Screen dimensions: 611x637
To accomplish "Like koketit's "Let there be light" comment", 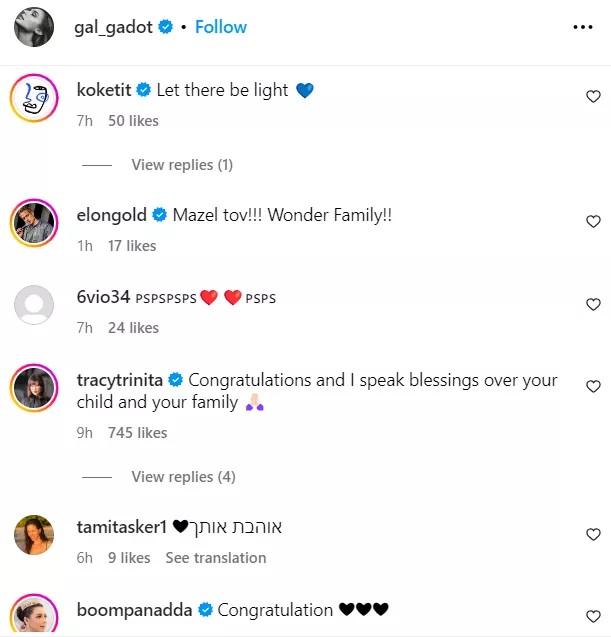I will [x=593, y=97].
